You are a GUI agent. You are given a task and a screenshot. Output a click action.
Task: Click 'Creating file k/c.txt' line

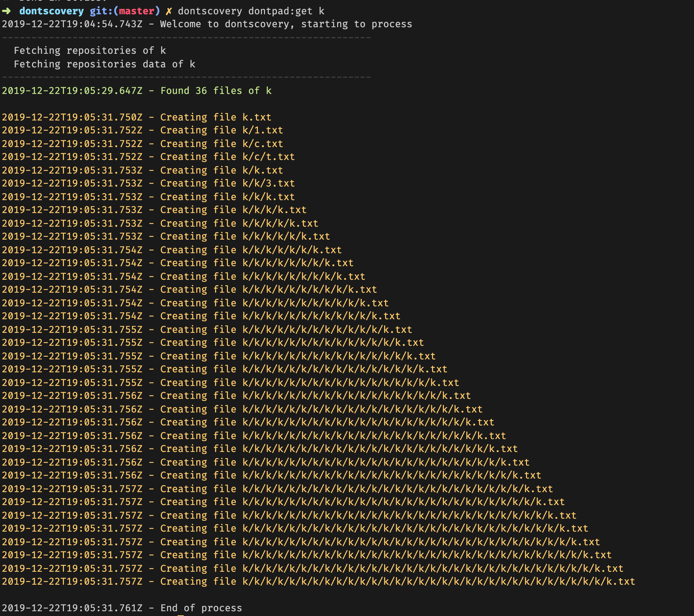pyautogui.click(x=143, y=144)
